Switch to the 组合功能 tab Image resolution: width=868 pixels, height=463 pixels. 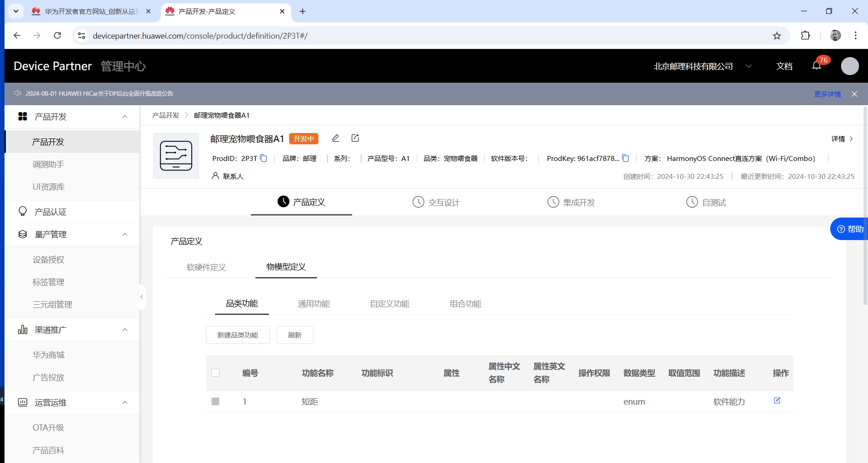[x=465, y=304]
